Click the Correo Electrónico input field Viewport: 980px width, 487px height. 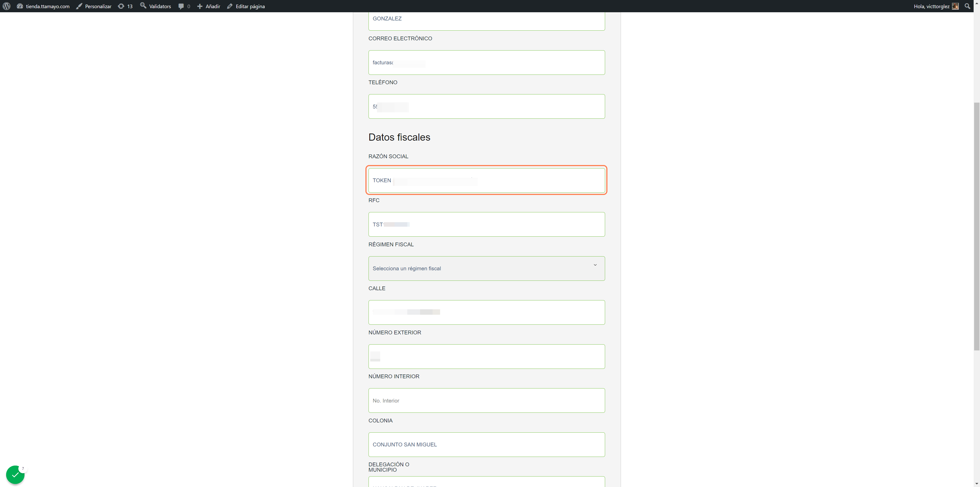pos(487,62)
